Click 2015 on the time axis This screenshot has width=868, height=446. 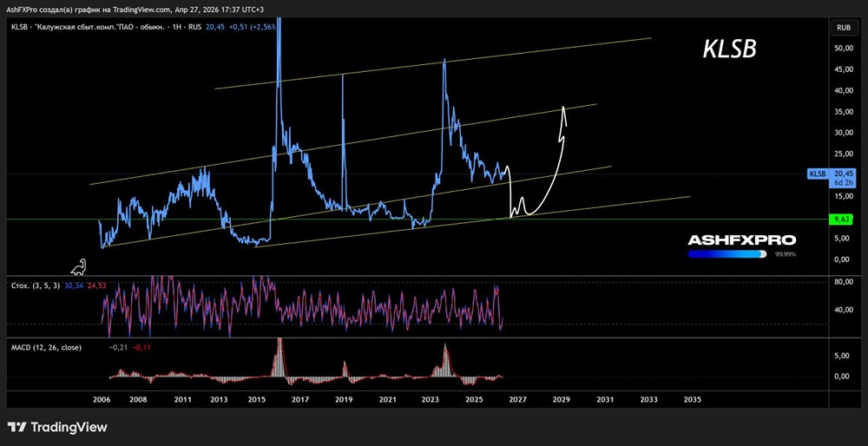[256, 399]
